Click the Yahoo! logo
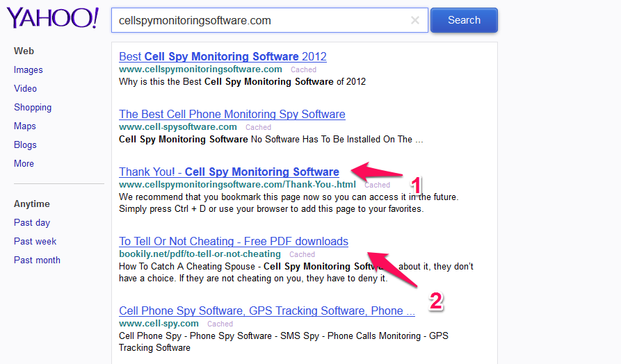 point(52,18)
